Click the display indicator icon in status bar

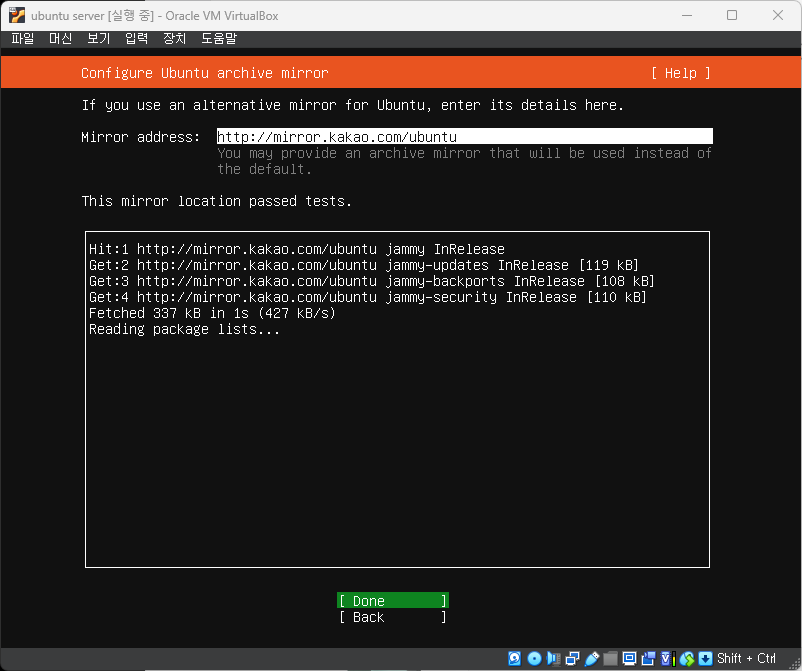click(x=629, y=658)
